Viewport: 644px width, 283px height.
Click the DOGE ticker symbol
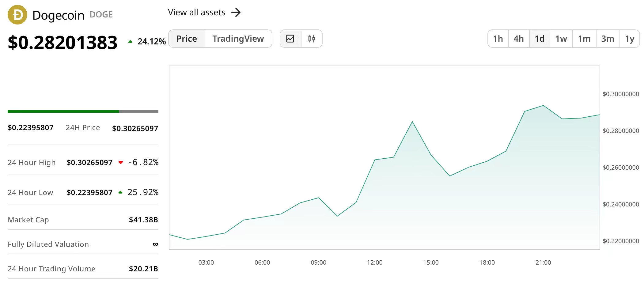tap(101, 15)
